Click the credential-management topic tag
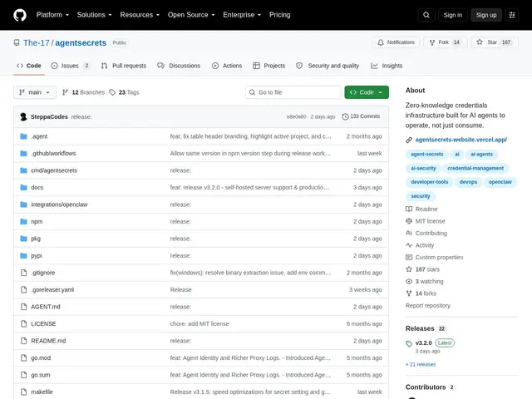This screenshot has width=532, height=399. click(475, 168)
